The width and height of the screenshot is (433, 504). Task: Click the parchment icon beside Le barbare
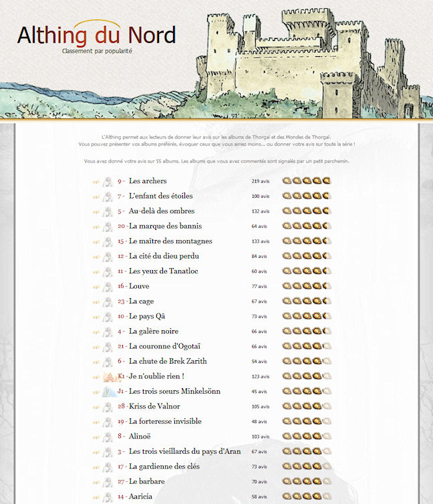click(x=96, y=481)
